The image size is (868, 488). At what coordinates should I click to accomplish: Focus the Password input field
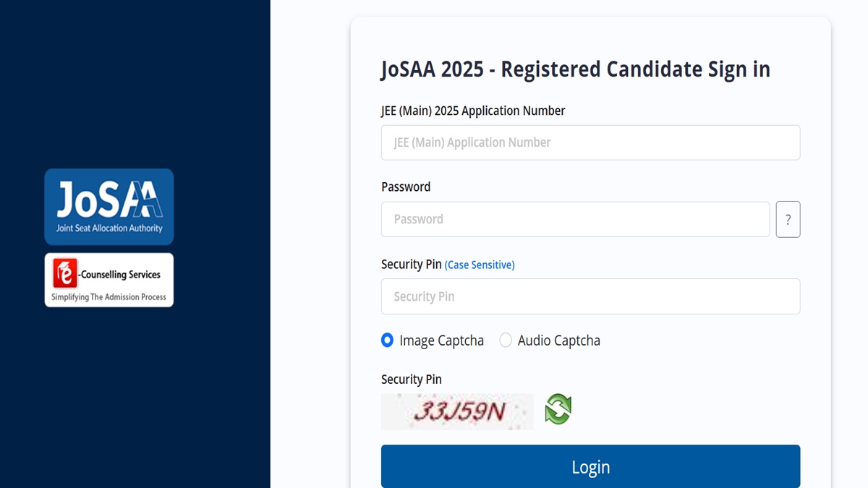click(x=575, y=219)
